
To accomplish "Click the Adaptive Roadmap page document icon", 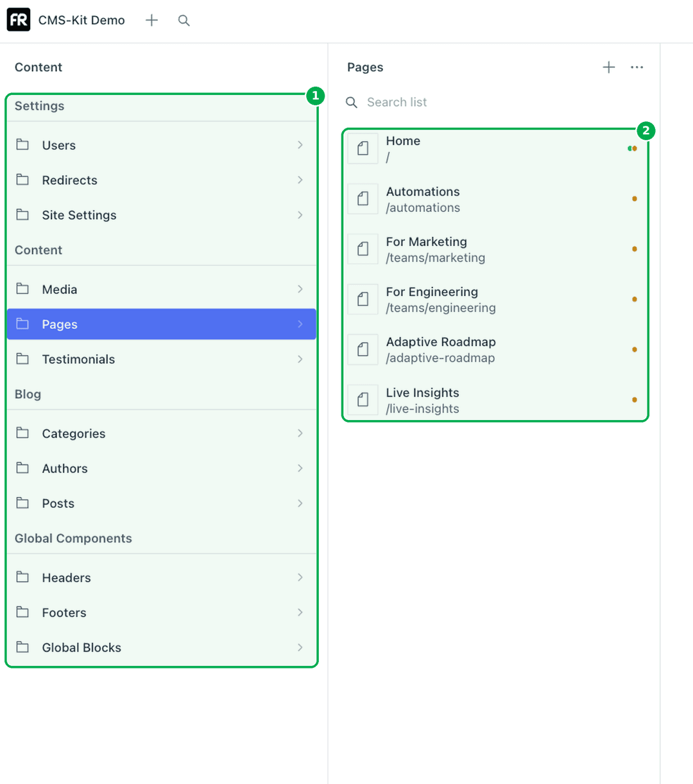I will (x=363, y=349).
